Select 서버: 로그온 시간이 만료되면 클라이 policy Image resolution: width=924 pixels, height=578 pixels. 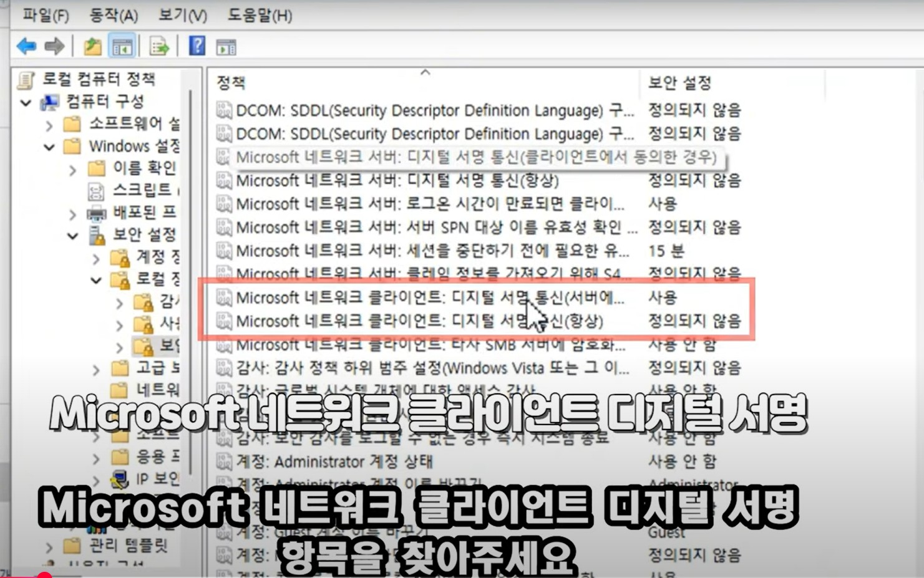point(430,204)
